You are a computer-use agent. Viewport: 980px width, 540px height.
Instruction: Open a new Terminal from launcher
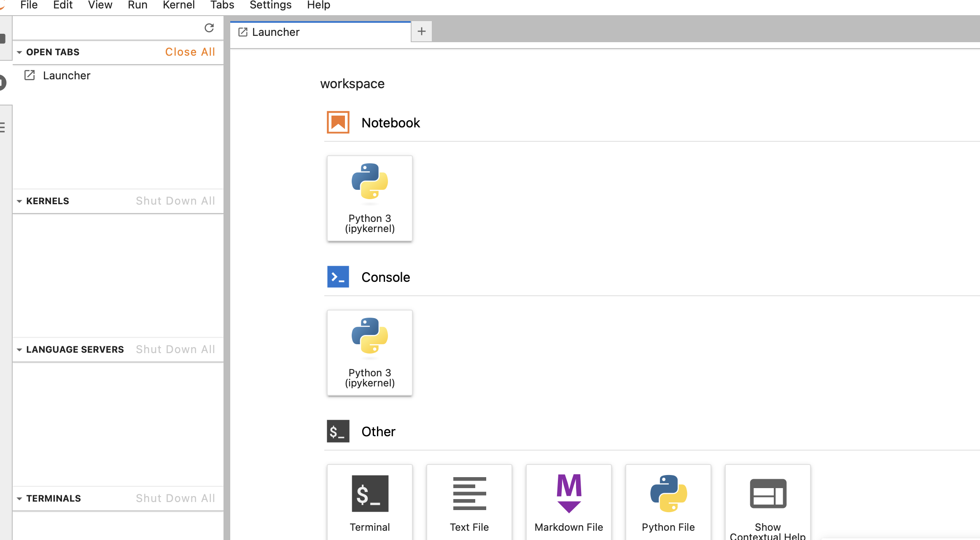click(369, 502)
